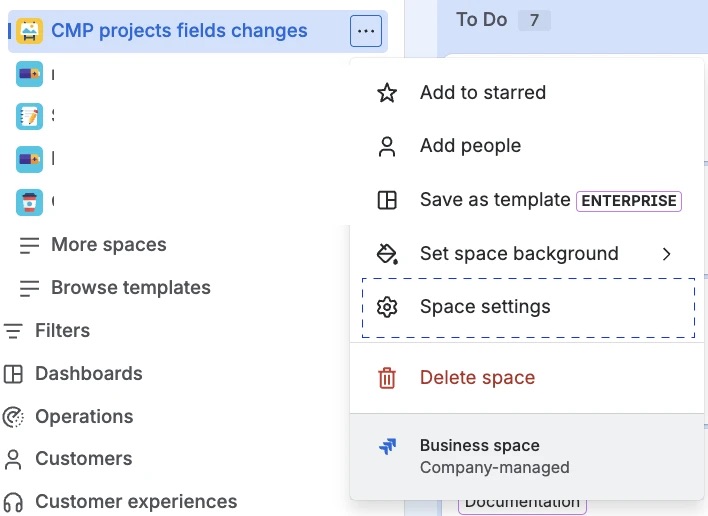Viewport: 708px width, 516px height.
Task: Click the Business space label
Action: pyautogui.click(x=480, y=446)
